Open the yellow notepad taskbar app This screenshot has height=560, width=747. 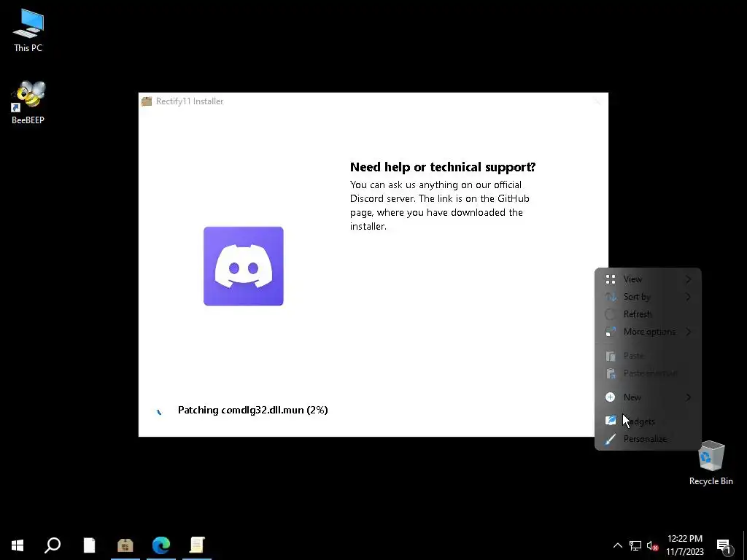pyautogui.click(x=197, y=545)
